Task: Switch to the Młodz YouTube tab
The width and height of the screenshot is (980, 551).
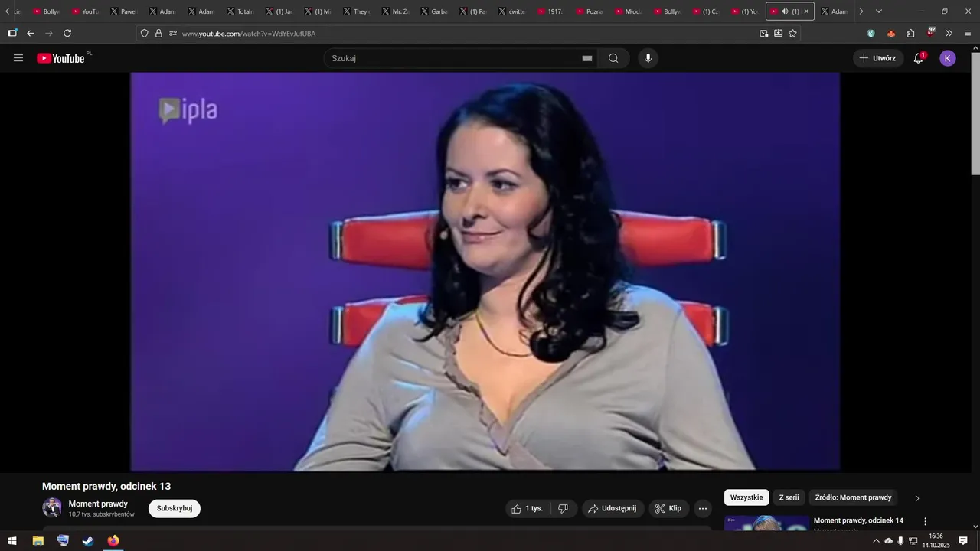Action: (627, 11)
